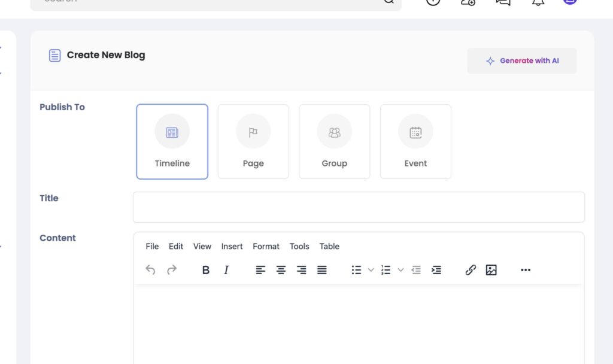The image size is (613, 364).
Task: Select Timeline as publish destination
Action: click(x=172, y=141)
